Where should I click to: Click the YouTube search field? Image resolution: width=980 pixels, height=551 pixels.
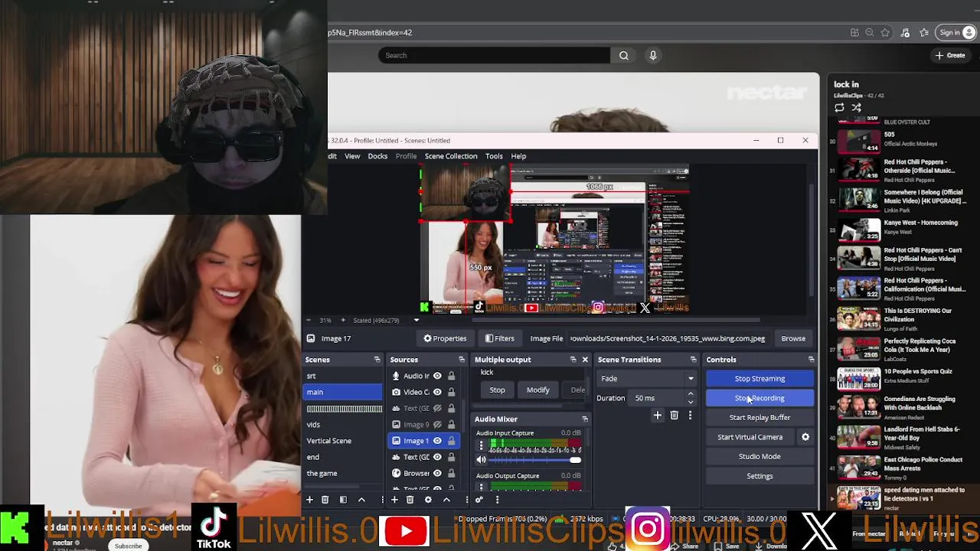coord(495,55)
